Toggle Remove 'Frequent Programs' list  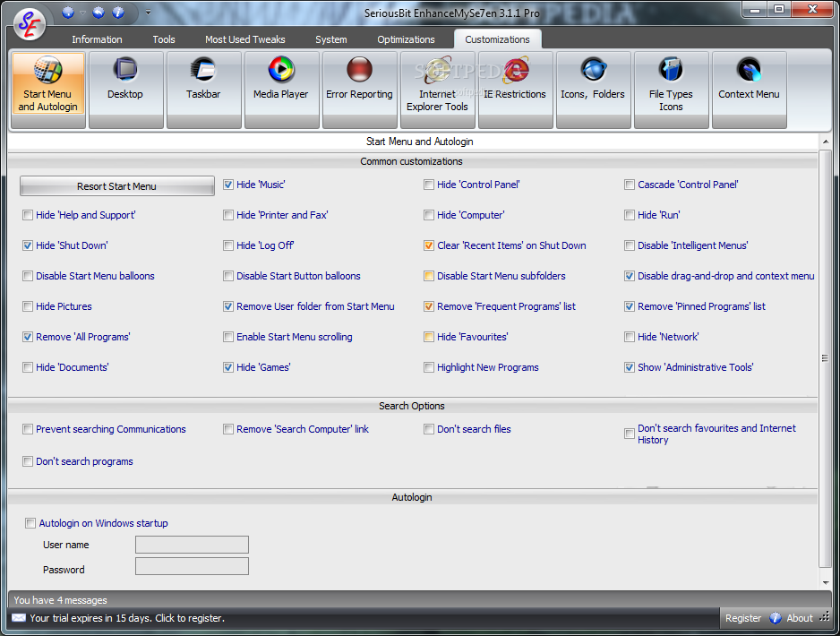click(429, 307)
